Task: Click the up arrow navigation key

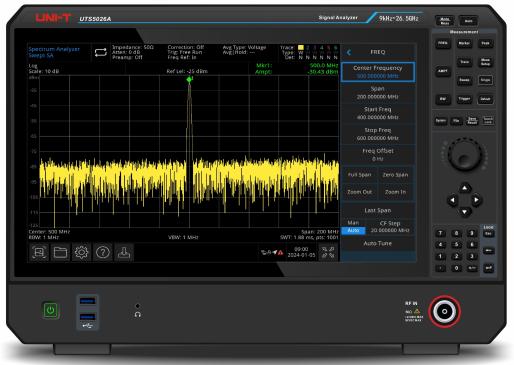Action: pyautogui.click(x=465, y=188)
